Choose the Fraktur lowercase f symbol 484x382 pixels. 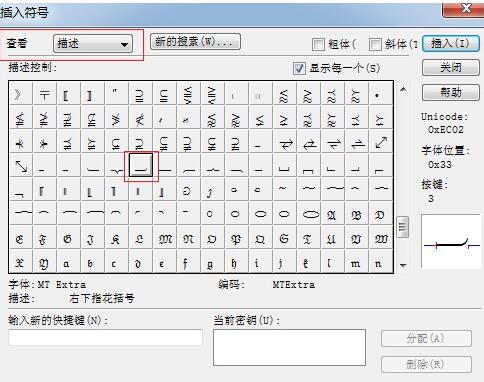click(188, 262)
